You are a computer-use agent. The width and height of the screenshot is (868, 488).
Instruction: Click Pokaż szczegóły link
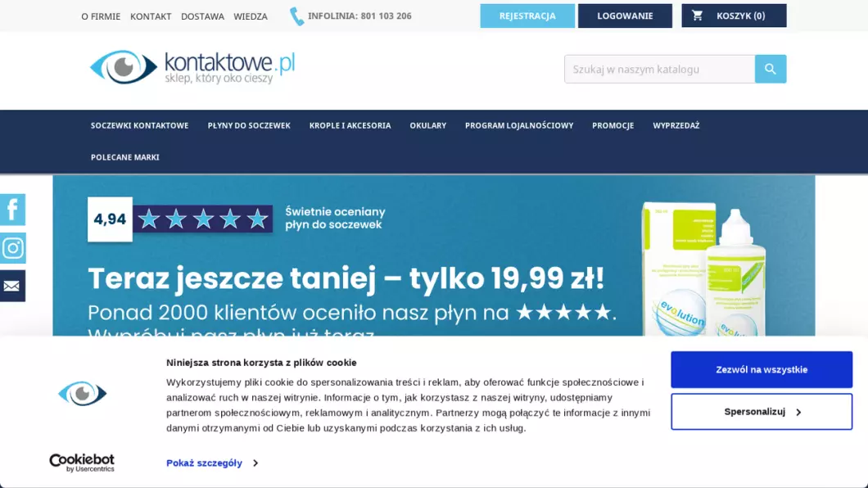[x=204, y=463]
